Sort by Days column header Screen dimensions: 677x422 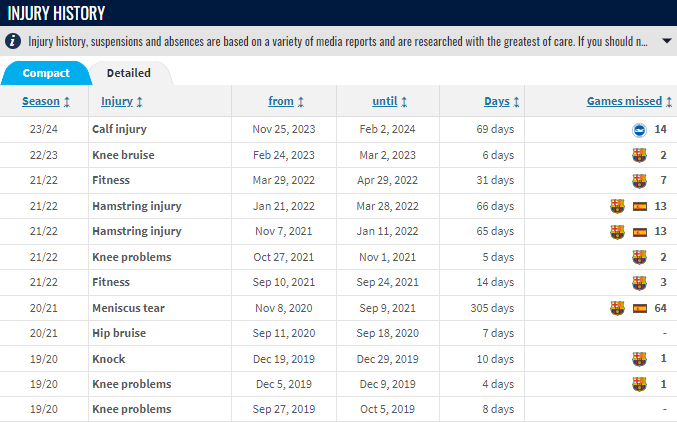[497, 101]
